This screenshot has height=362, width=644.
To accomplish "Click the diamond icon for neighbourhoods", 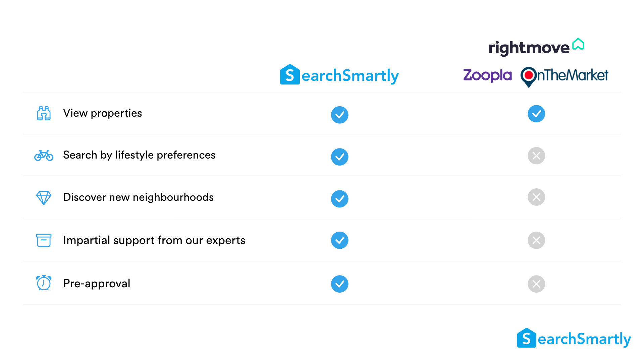I will click(44, 198).
